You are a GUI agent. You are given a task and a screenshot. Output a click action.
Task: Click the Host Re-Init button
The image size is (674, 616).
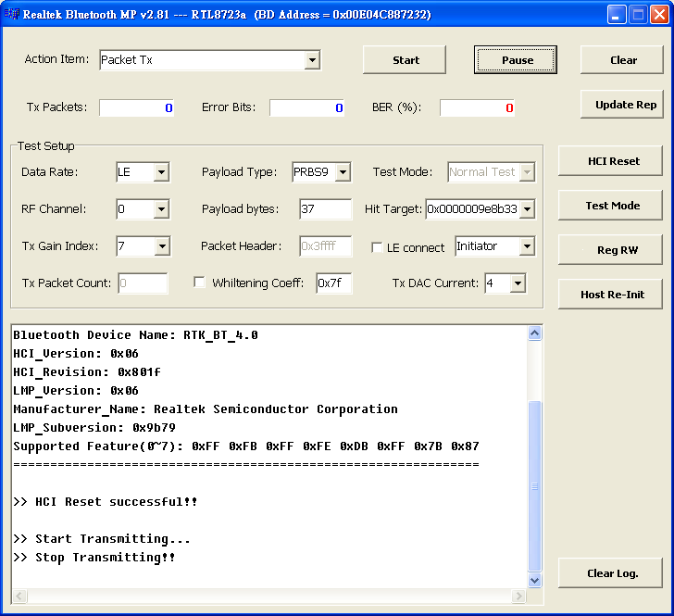pos(610,295)
